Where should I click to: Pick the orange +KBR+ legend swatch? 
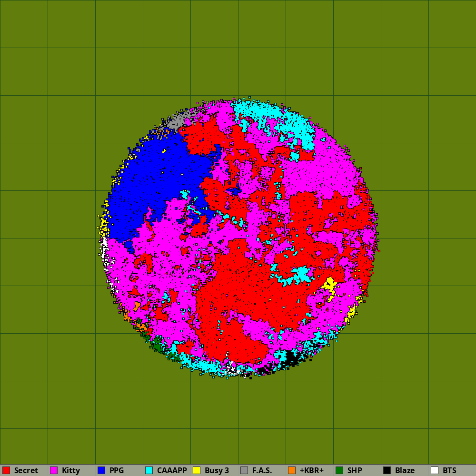(292, 470)
